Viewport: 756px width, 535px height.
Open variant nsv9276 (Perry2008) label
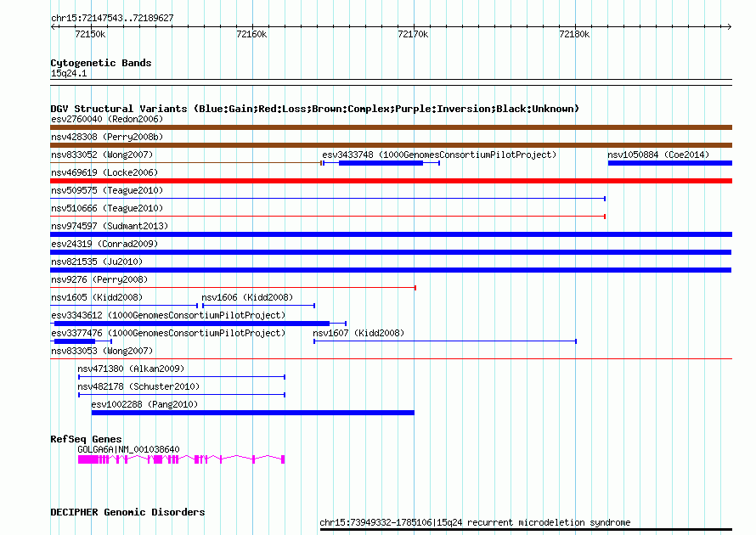pos(99,279)
